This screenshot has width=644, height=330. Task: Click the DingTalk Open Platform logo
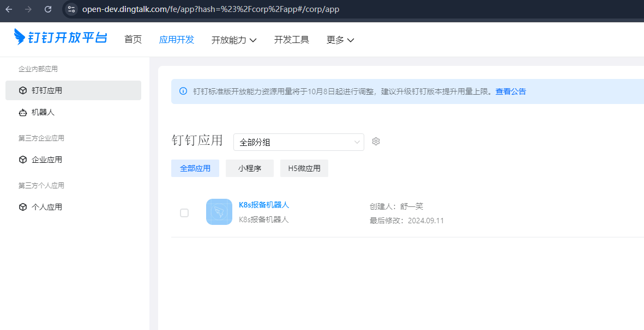[61, 38]
